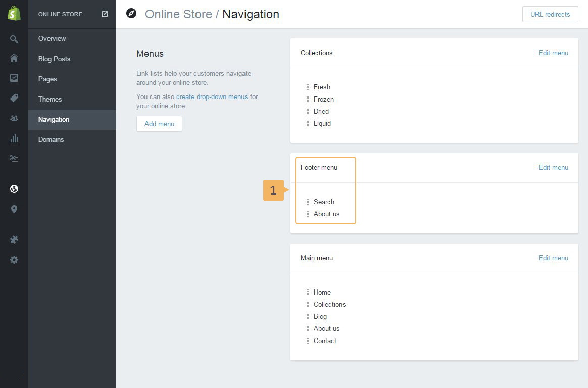Open Apps using the puzzle piece icon
Viewport: 588px width, 388px height.
click(14, 239)
